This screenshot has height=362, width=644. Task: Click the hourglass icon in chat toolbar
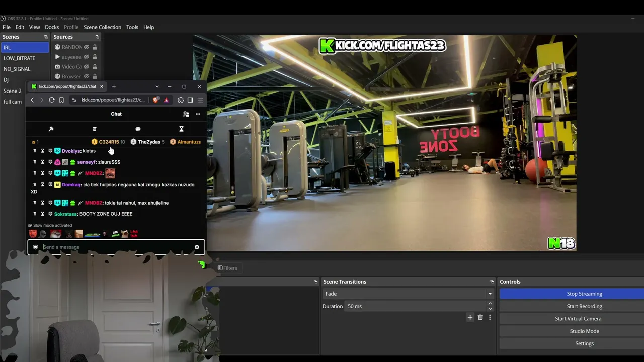coord(181,129)
